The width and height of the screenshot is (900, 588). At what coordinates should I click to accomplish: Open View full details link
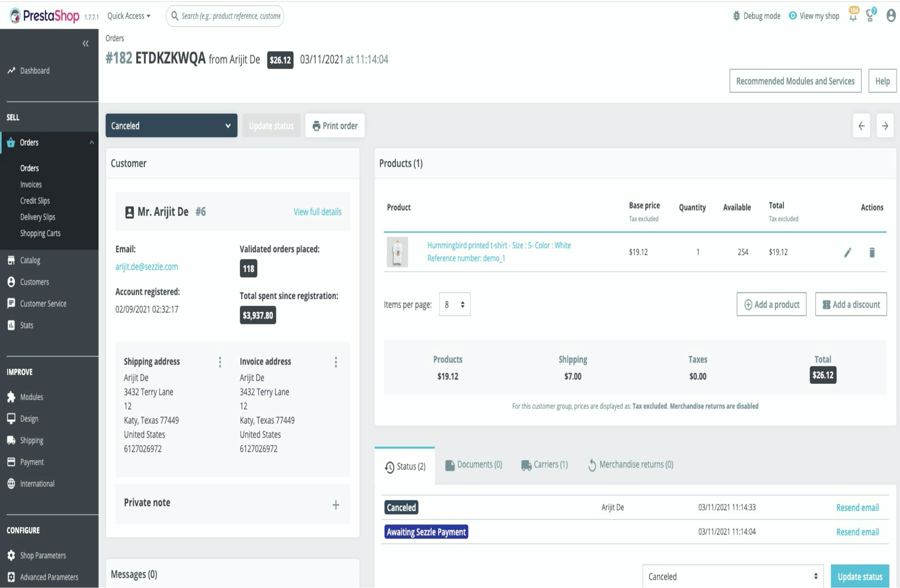pos(317,212)
